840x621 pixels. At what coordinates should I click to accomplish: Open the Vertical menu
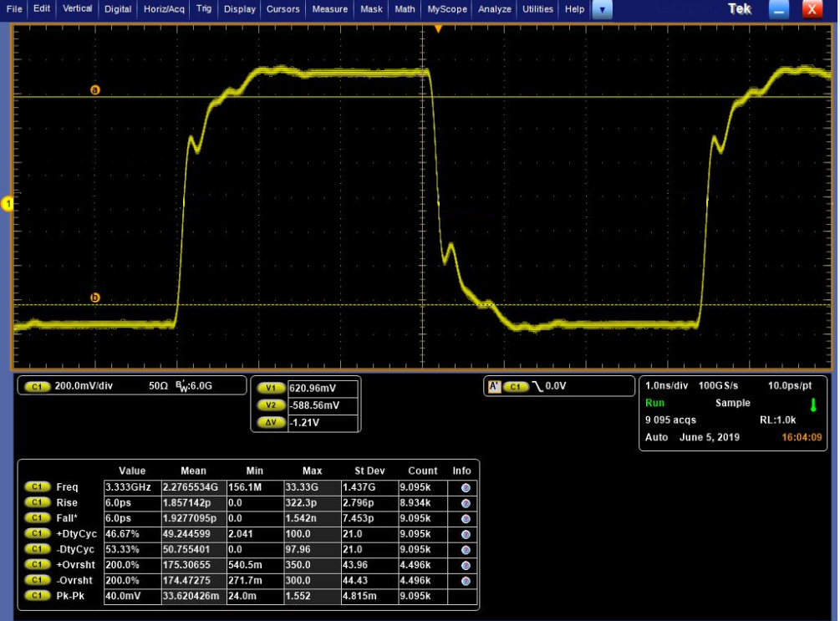[x=78, y=9]
